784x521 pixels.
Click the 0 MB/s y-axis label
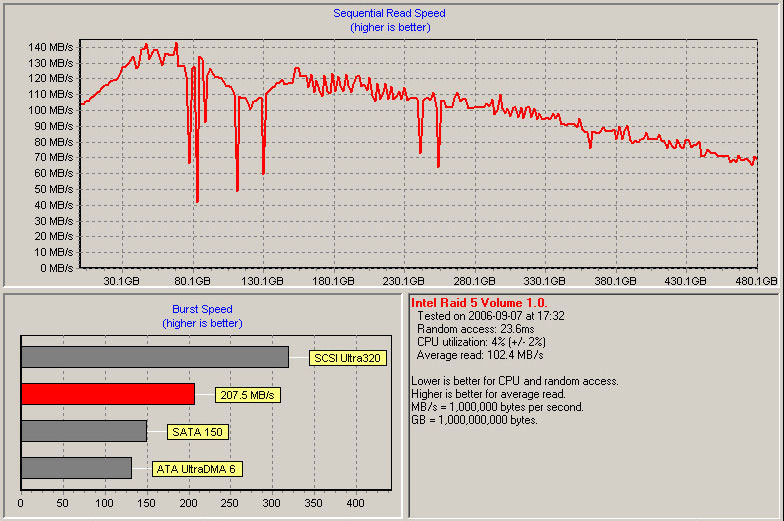tap(55, 268)
